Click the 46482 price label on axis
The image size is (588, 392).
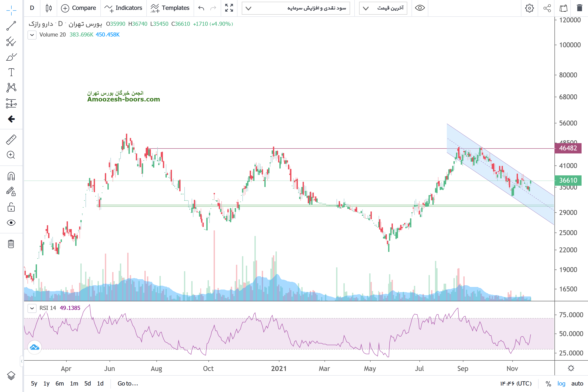click(x=568, y=148)
